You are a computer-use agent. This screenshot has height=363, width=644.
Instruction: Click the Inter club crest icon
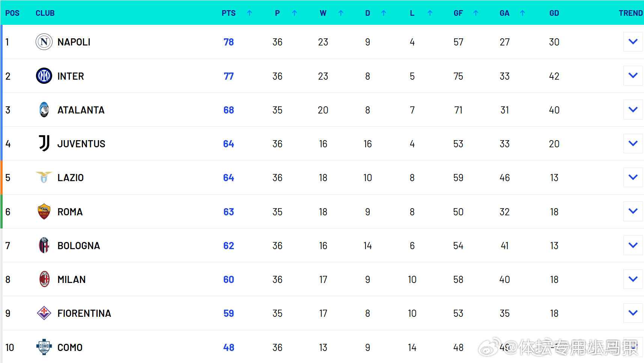pos(44,76)
